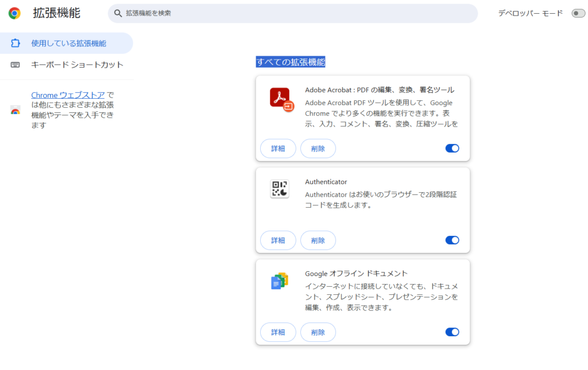The height and width of the screenshot is (370, 588).
Task: Click the extensions icon beside 使用している拡張機能
Action: 16,43
